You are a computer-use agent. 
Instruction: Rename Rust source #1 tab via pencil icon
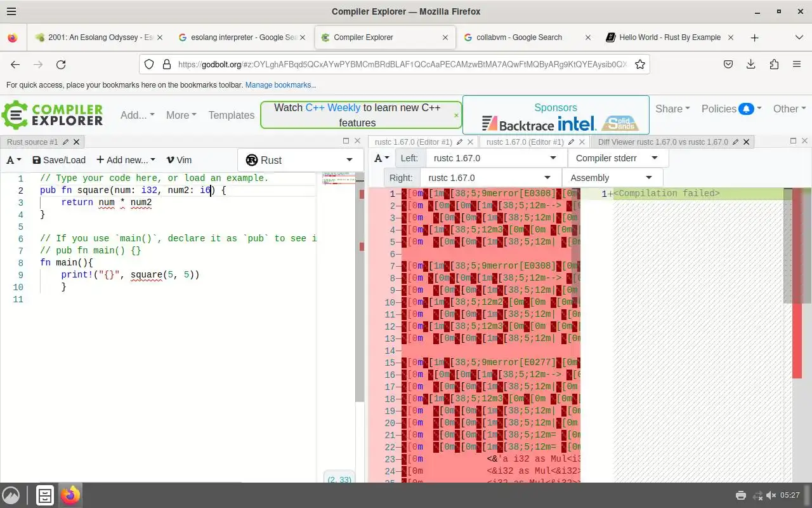click(x=66, y=142)
